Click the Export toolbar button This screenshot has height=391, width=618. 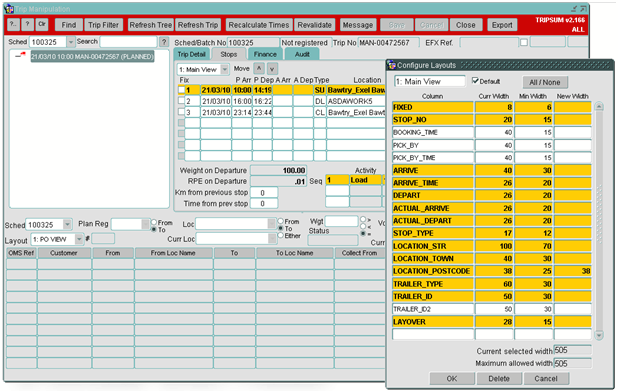click(502, 25)
